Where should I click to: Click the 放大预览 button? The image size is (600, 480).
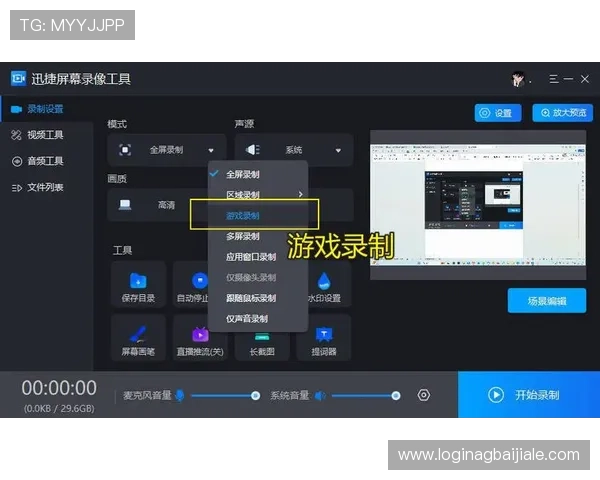pos(562,113)
